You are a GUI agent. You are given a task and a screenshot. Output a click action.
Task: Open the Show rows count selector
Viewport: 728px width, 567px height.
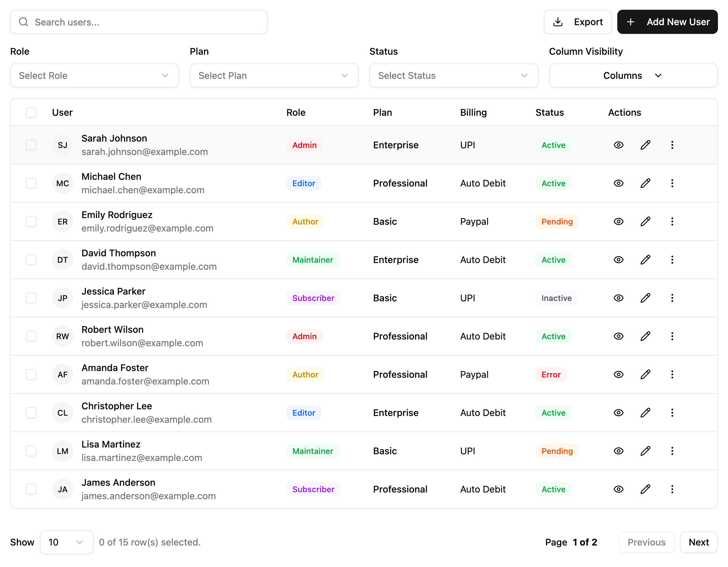66,542
